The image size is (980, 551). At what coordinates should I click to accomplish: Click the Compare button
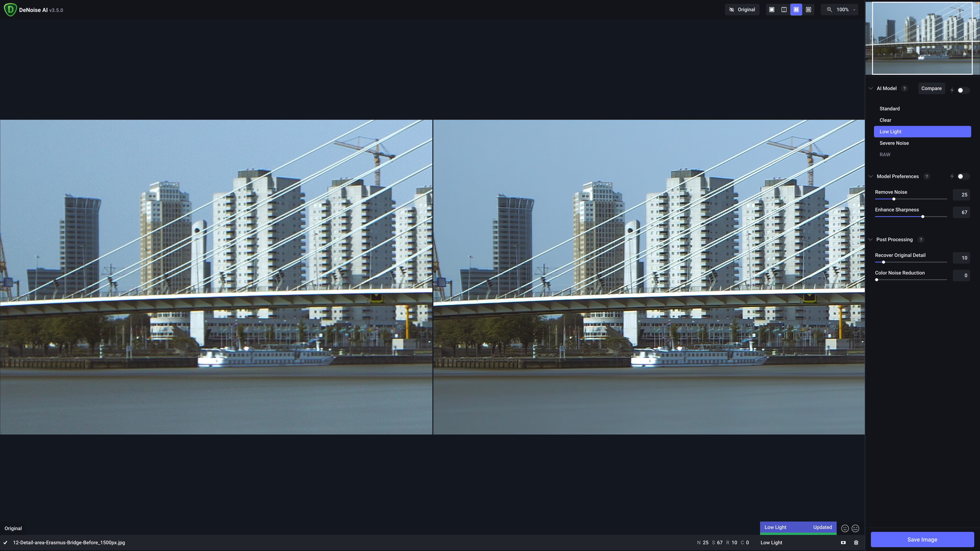click(x=931, y=88)
